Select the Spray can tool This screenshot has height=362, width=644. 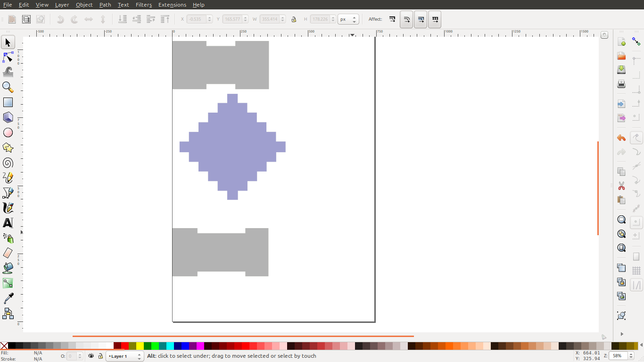8,238
